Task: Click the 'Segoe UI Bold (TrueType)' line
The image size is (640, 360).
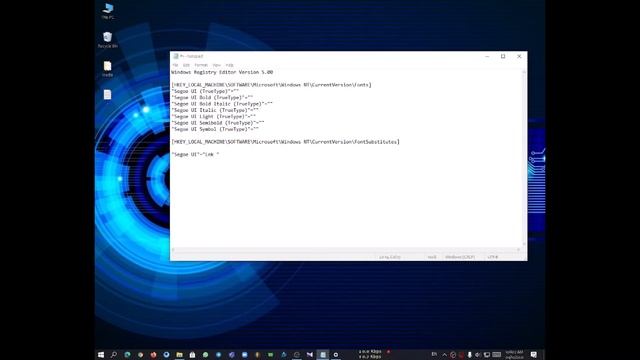Action: coord(212,98)
